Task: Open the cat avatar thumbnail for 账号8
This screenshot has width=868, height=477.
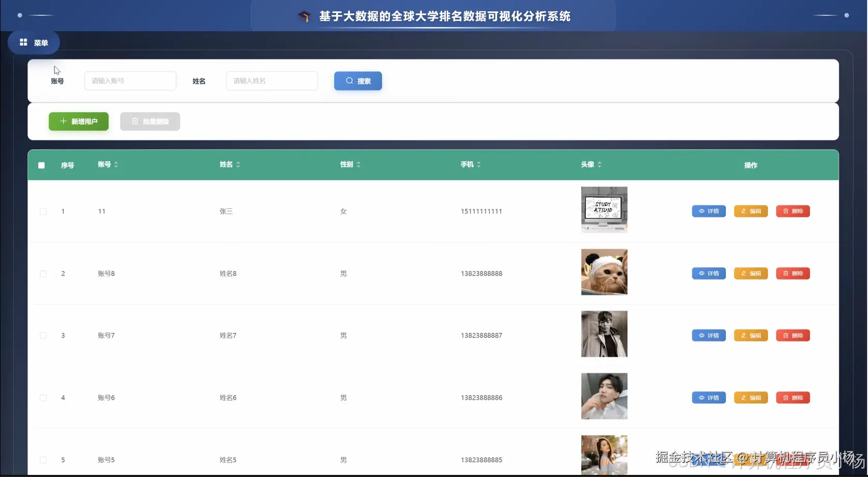Action: coord(604,272)
